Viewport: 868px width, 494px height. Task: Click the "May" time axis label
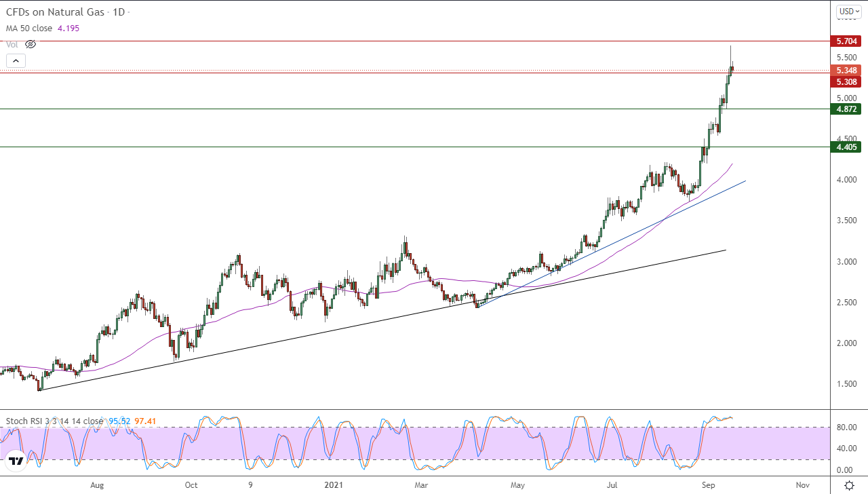point(518,485)
